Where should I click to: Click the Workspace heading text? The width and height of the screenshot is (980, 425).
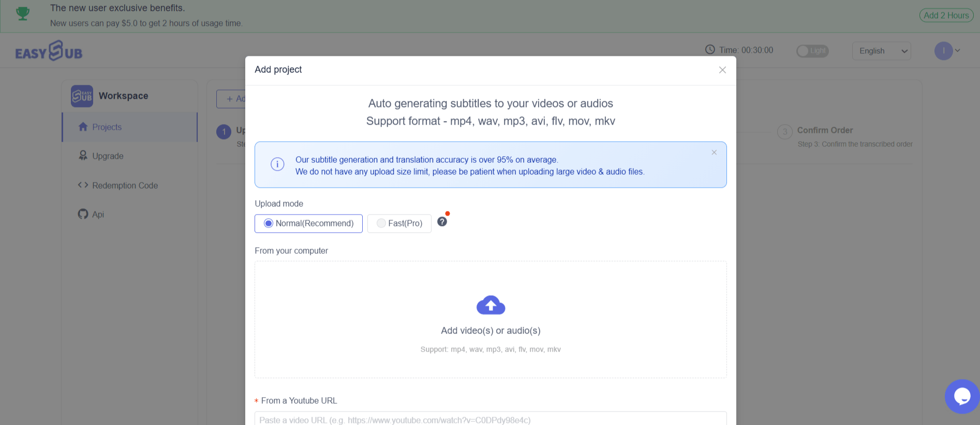pos(124,96)
